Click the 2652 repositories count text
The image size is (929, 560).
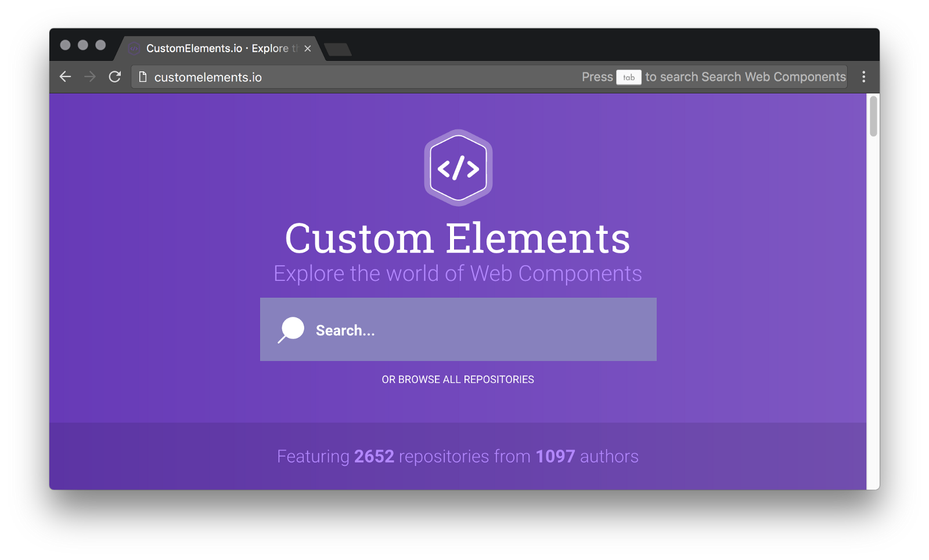pyautogui.click(x=374, y=457)
